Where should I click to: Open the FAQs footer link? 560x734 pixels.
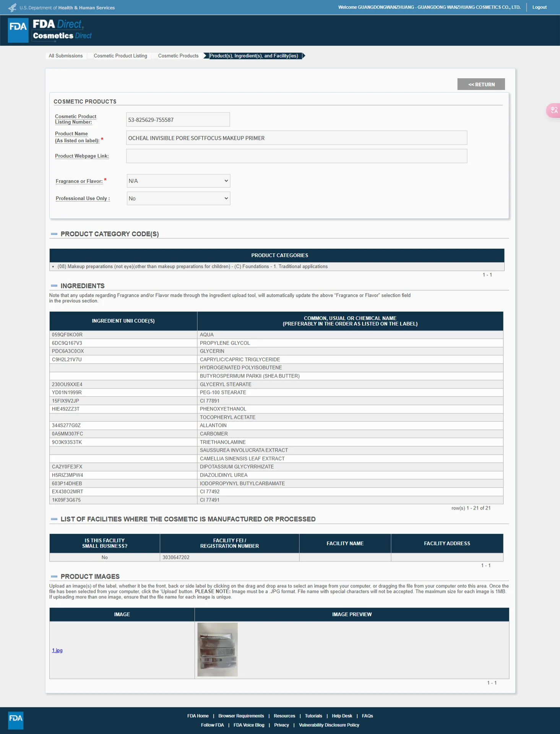click(367, 716)
